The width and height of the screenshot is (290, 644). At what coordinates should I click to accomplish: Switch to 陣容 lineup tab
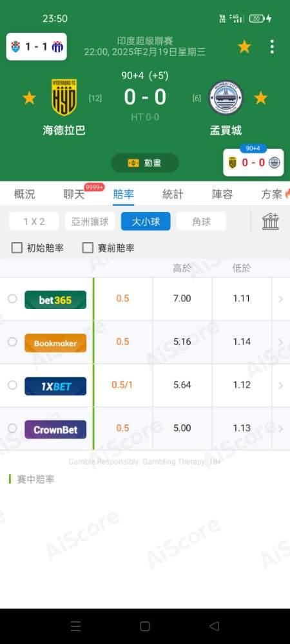[x=222, y=194]
